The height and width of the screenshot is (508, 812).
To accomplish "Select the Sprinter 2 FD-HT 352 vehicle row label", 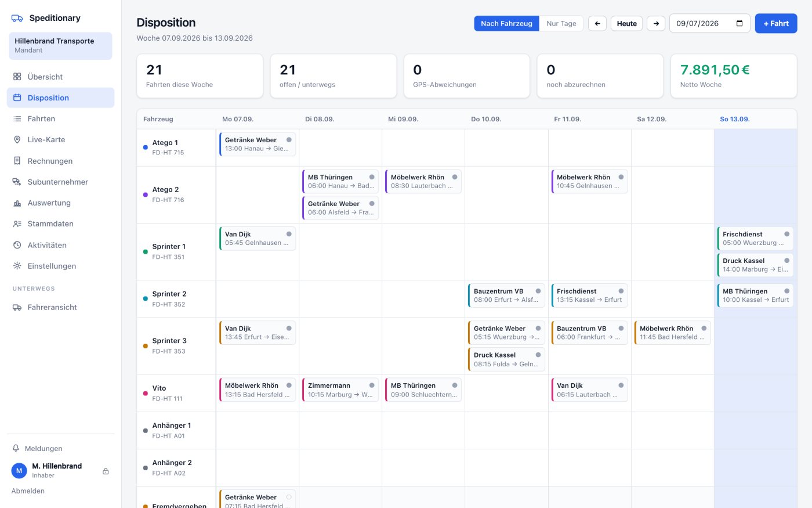I will (176, 298).
